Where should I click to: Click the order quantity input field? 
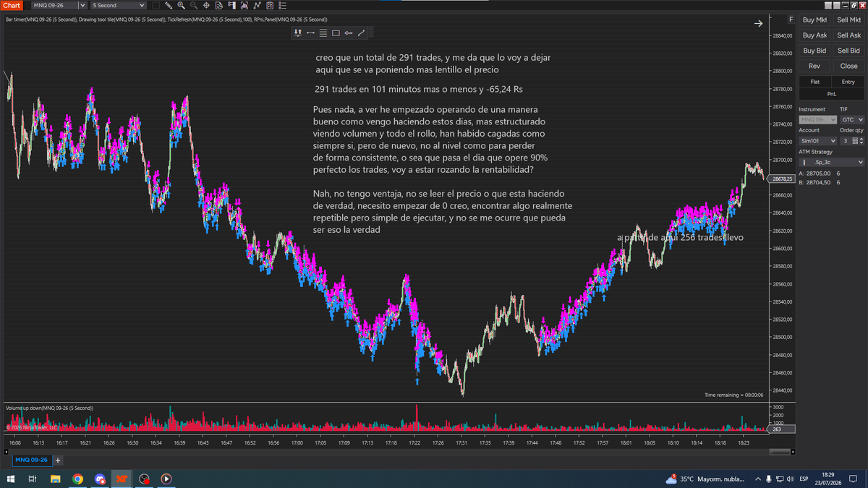pyautogui.click(x=845, y=141)
